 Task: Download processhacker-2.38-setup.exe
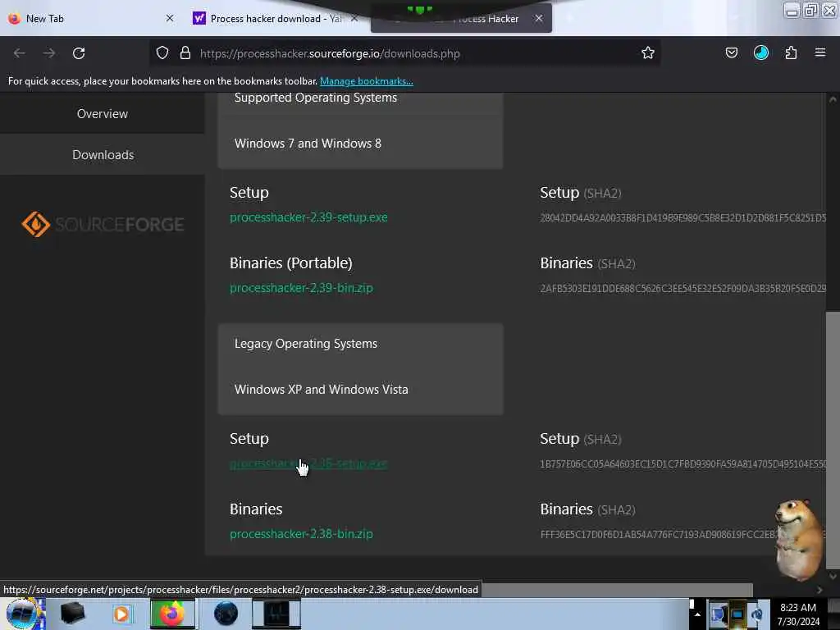tap(308, 463)
